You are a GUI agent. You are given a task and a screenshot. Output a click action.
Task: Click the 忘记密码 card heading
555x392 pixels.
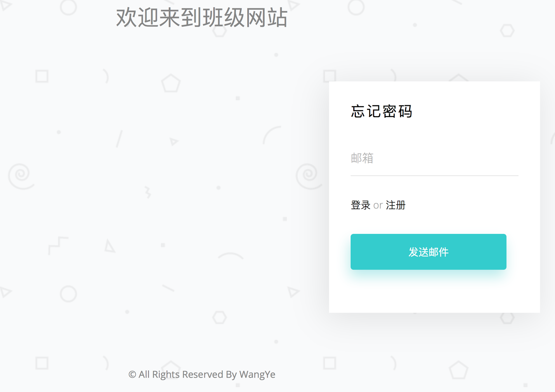(381, 111)
